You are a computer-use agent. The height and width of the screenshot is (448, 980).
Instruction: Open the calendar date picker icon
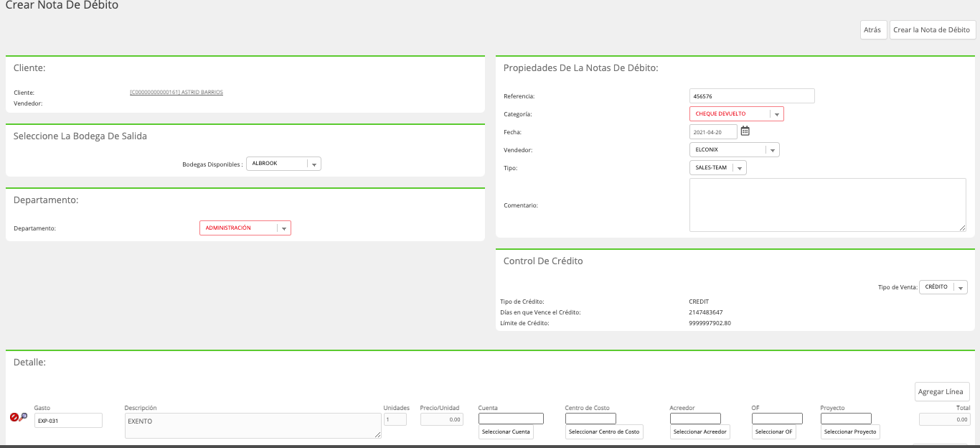745,131
